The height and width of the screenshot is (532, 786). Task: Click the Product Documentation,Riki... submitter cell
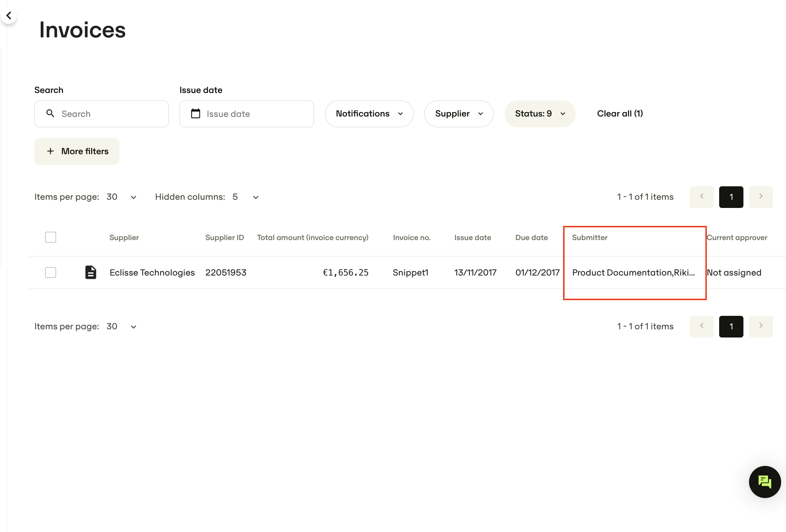click(633, 273)
